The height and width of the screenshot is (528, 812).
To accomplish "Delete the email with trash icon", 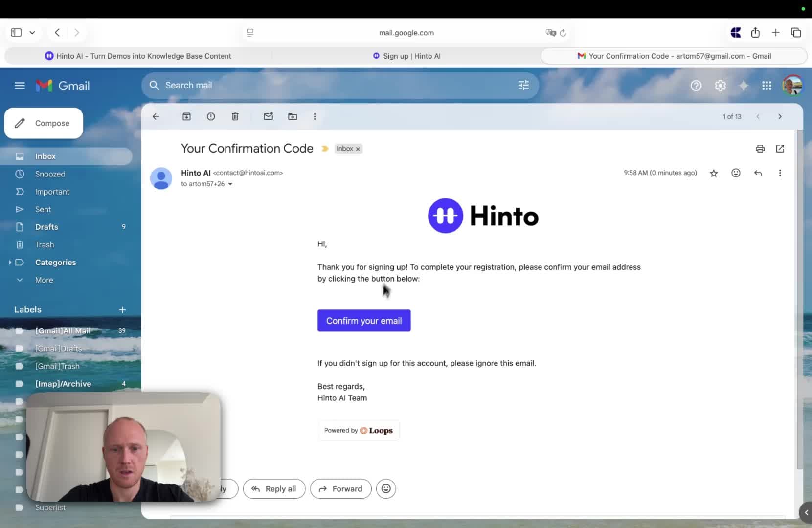I will click(x=235, y=116).
